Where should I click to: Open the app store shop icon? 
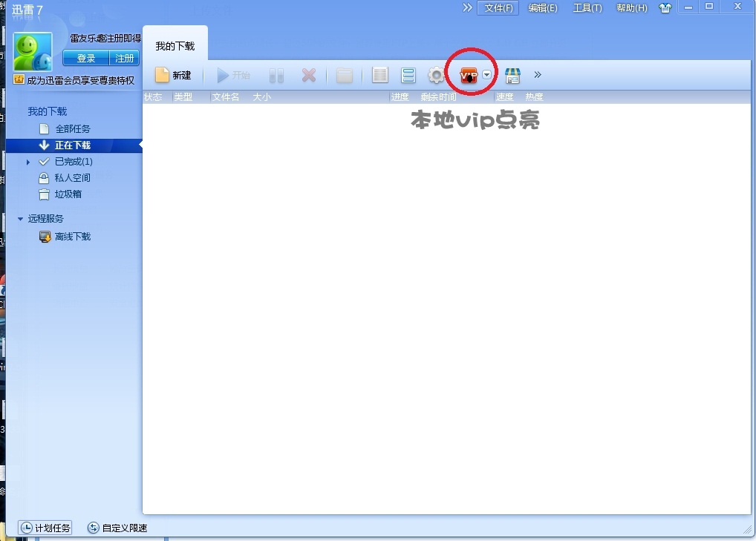tap(512, 75)
